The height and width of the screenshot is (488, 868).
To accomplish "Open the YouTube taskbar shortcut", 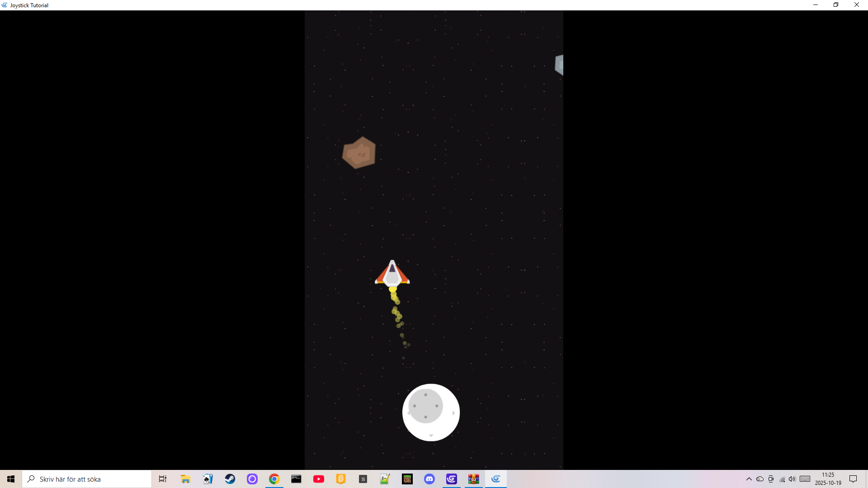I will click(319, 479).
